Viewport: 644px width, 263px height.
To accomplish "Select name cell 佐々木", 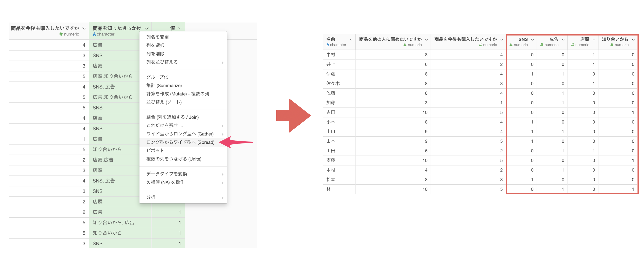I will coord(333,83).
